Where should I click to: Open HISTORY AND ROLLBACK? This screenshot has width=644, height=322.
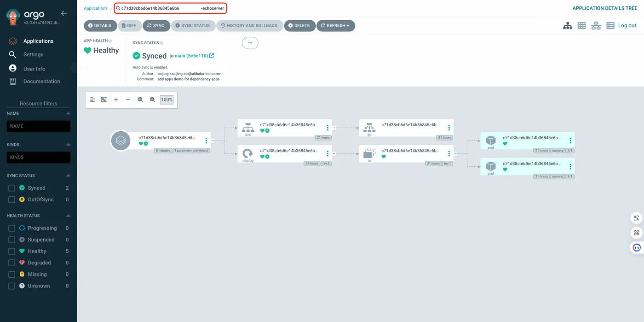(x=249, y=26)
